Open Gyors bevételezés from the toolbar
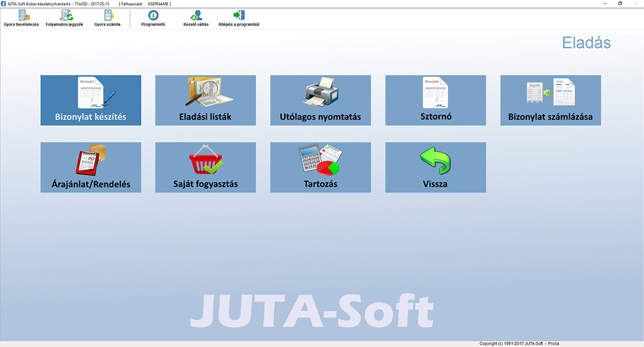644x347 pixels. tap(21, 18)
